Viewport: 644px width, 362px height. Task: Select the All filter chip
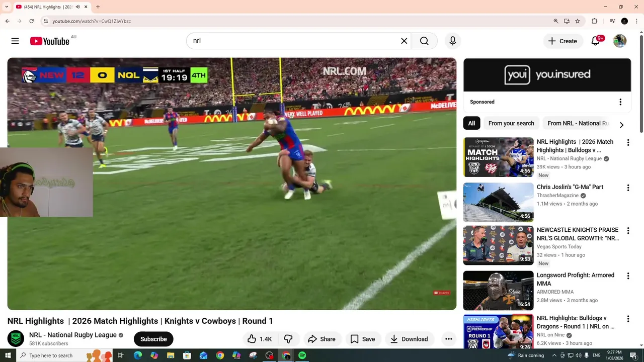(x=471, y=123)
